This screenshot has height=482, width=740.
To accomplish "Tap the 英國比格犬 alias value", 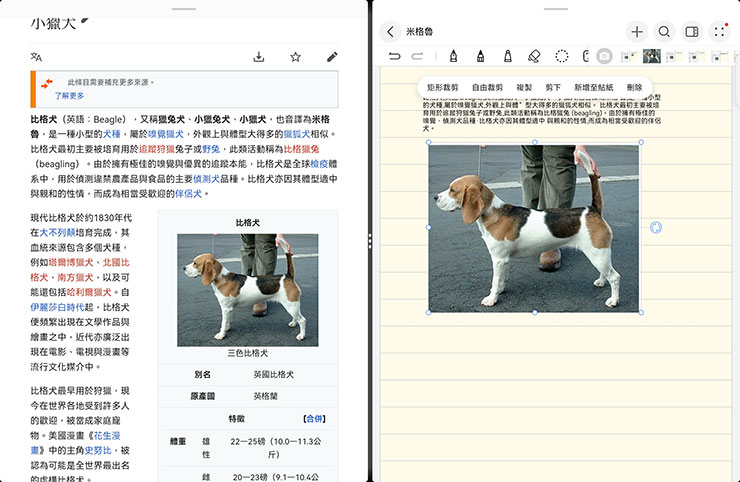I will tap(273, 374).
